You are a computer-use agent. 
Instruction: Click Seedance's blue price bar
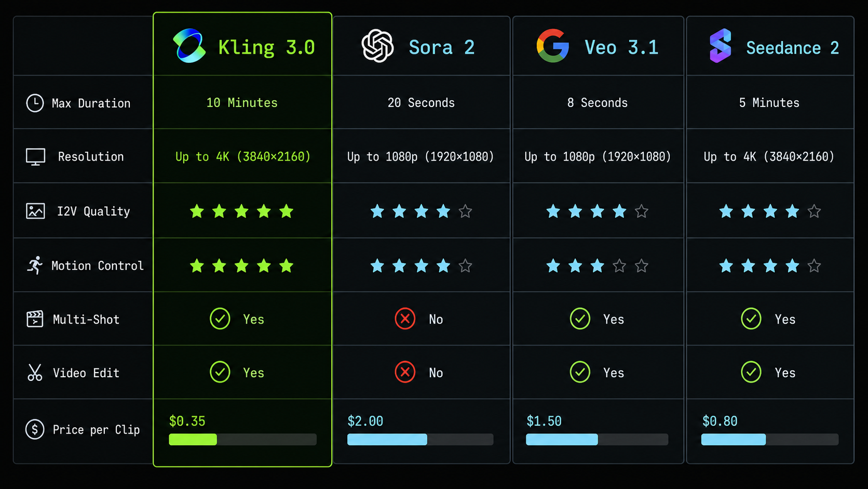tap(734, 440)
